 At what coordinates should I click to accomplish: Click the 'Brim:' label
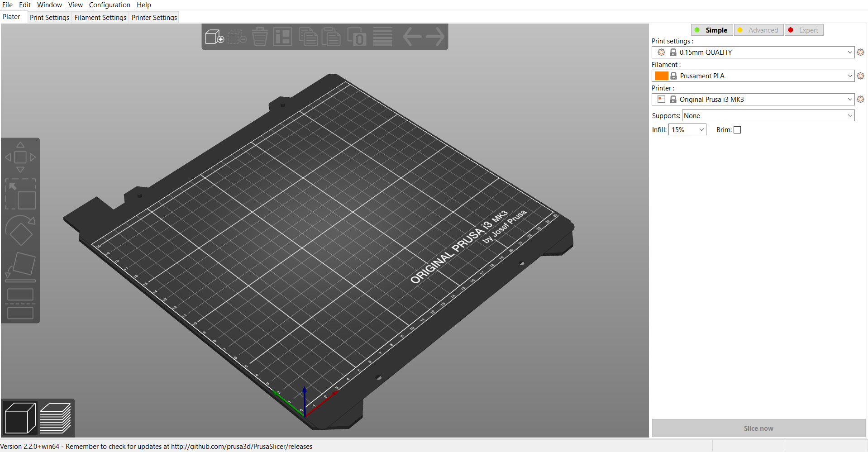click(724, 130)
